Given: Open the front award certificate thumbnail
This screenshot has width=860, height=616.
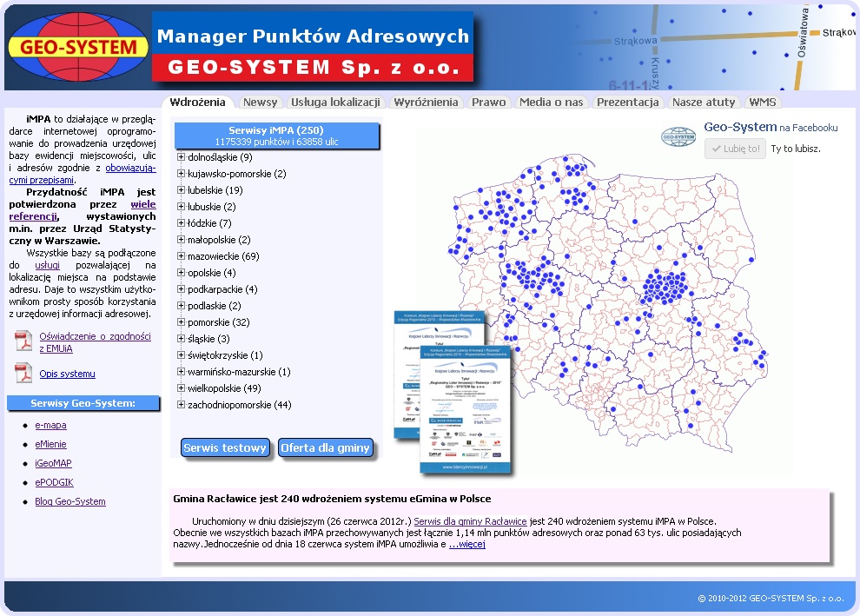Looking at the screenshot, I should [x=466, y=408].
